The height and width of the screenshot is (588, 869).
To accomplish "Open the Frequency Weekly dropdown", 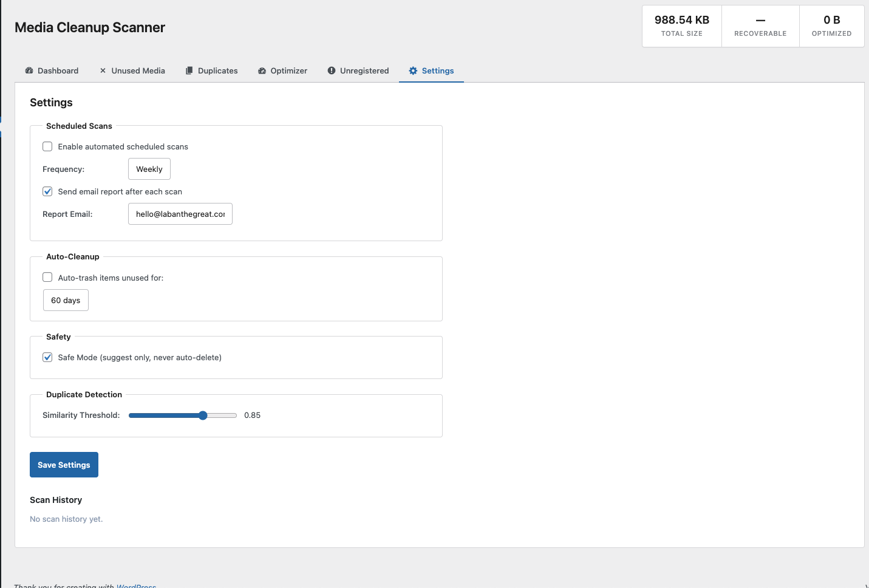I will pos(149,169).
